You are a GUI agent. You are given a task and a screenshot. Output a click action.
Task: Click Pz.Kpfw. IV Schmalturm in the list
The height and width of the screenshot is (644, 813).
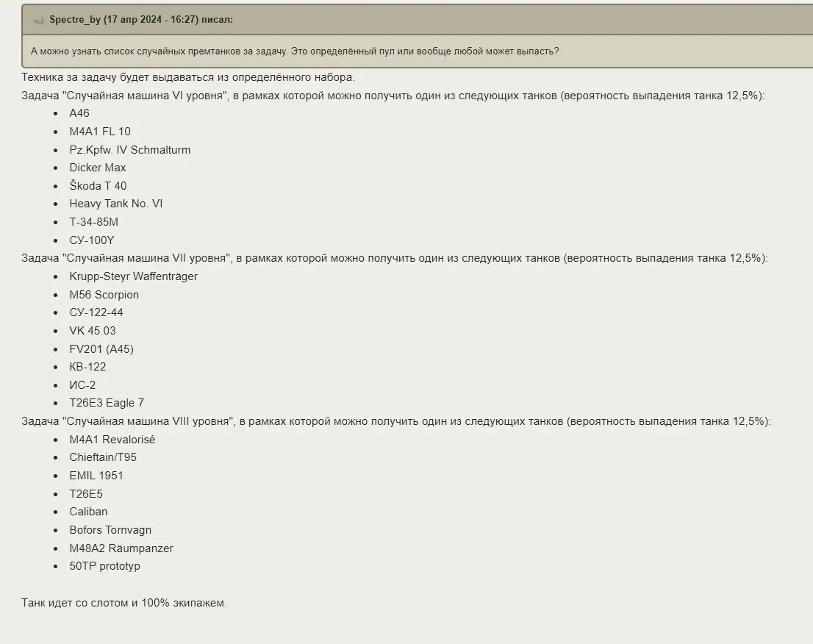130,150
